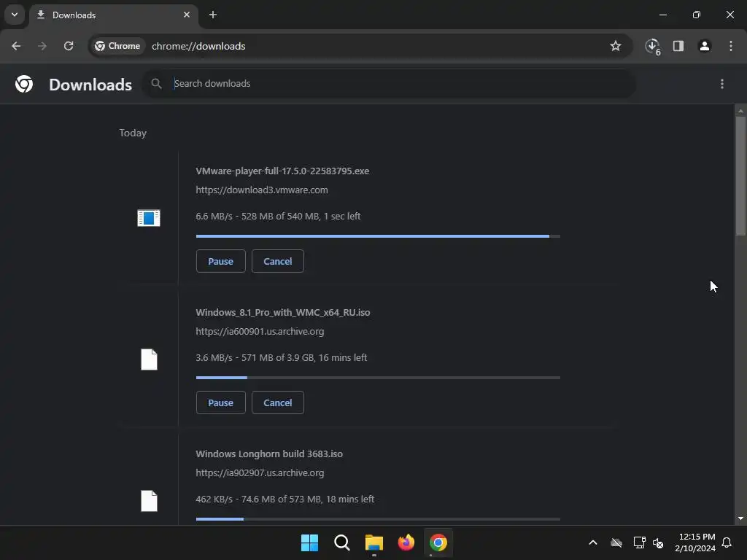Image resolution: width=747 pixels, height=560 pixels.
Task: Click the Chrome logo beside Downloads heading
Action: [24, 84]
